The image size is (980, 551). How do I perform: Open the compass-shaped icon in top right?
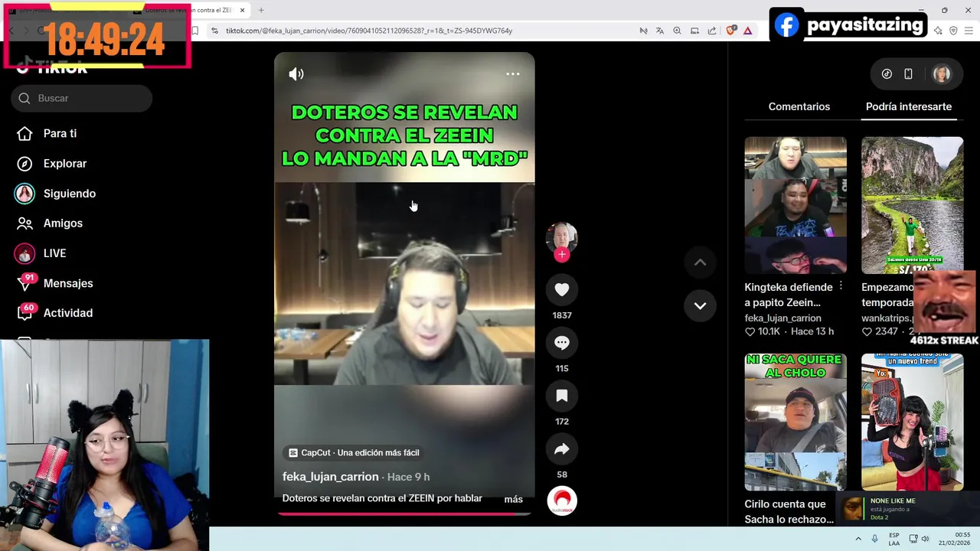pyautogui.click(x=887, y=74)
